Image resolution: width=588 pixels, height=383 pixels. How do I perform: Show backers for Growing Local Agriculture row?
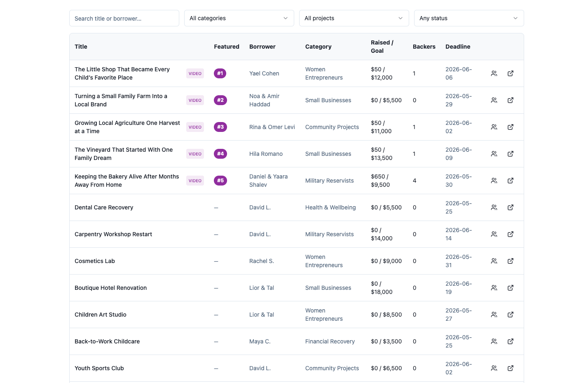(x=494, y=127)
